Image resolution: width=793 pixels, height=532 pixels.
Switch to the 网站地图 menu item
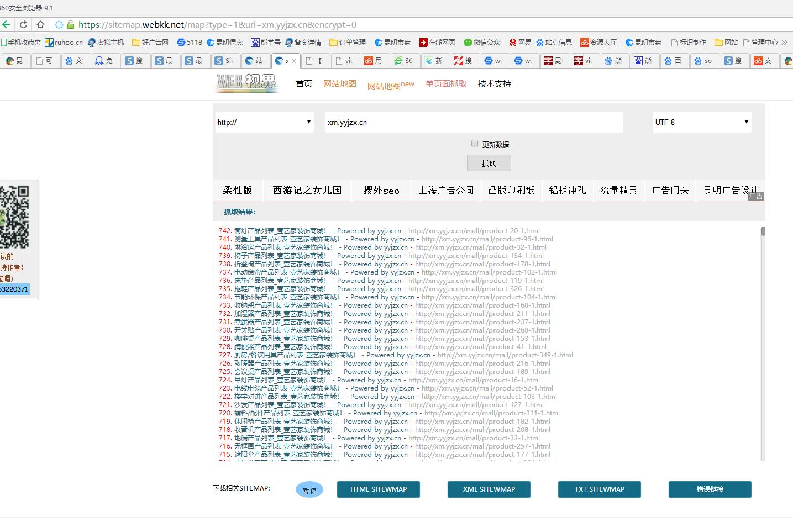coord(339,83)
